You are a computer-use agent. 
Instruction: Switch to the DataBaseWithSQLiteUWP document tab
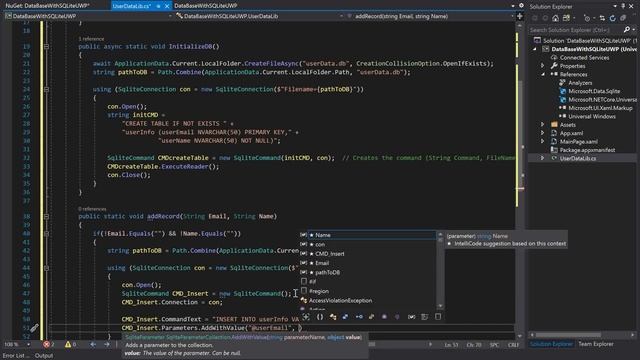[206, 6]
